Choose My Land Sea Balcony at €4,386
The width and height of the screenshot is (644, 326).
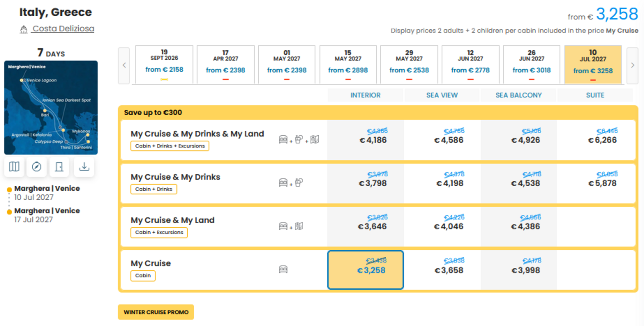[x=519, y=226]
